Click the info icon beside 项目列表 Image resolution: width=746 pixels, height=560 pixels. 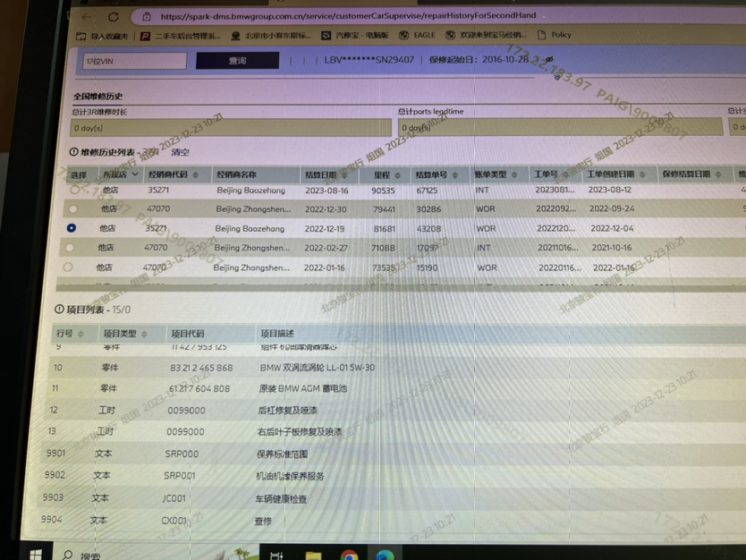point(59,310)
